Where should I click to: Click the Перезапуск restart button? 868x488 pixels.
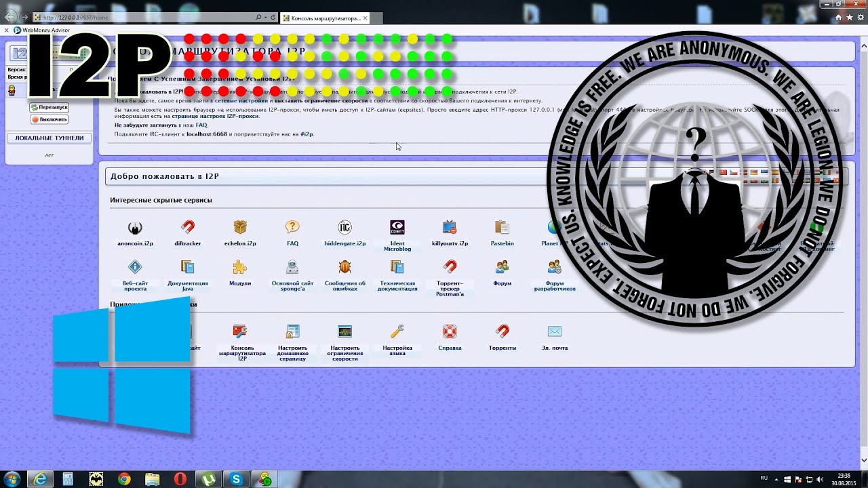click(49, 107)
